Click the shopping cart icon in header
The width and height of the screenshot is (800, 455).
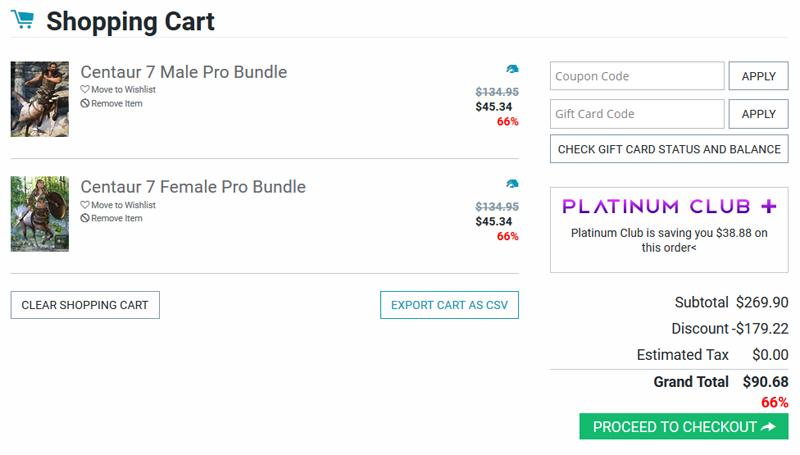click(22, 19)
